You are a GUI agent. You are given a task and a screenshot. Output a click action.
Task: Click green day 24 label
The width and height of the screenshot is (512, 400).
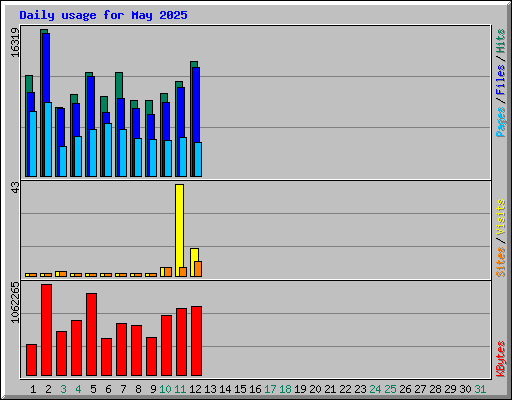(x=375, y=389)
